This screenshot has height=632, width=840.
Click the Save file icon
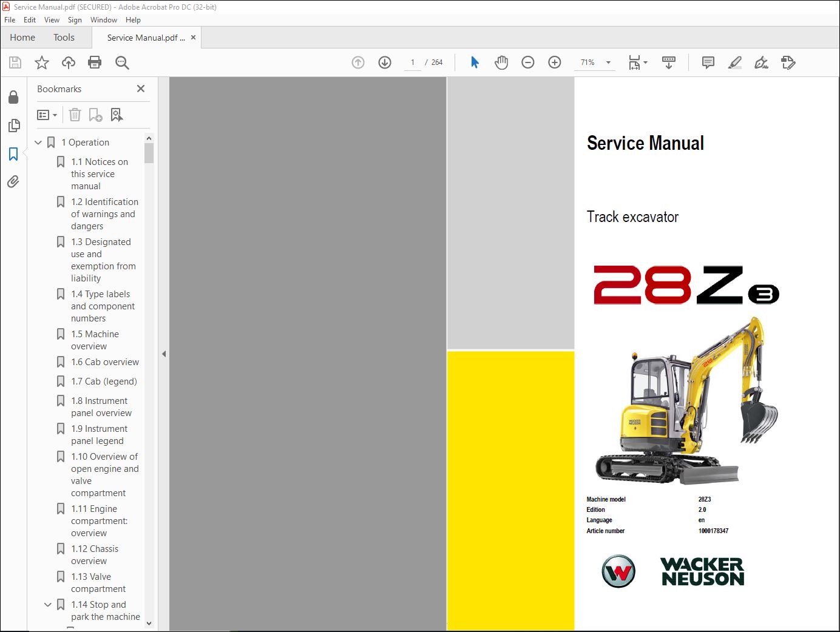15,62
